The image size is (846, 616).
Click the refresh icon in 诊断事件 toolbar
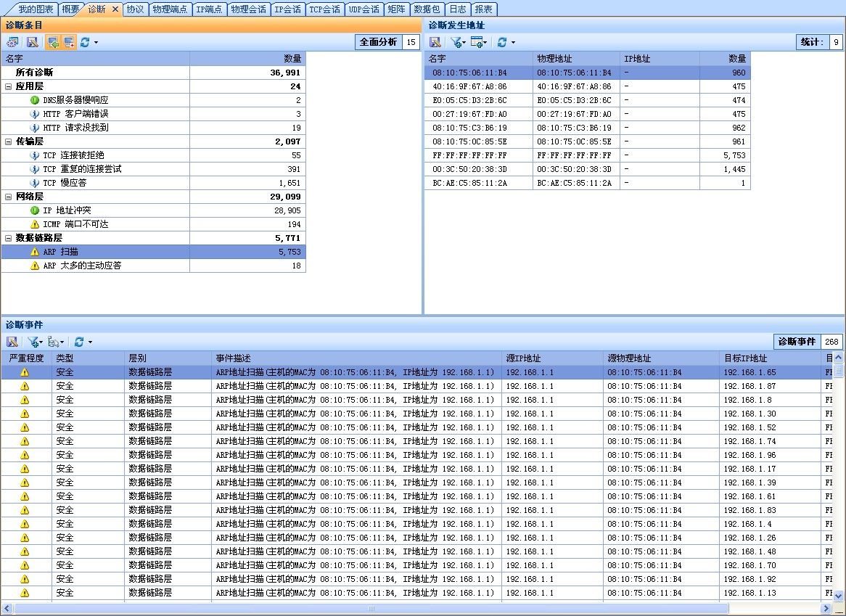(x=79, y=342)
